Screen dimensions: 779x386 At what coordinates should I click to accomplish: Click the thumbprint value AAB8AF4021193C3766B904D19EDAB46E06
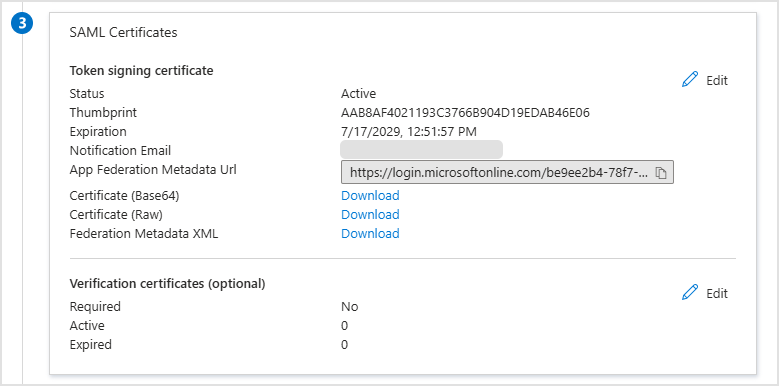pos(465,113)
